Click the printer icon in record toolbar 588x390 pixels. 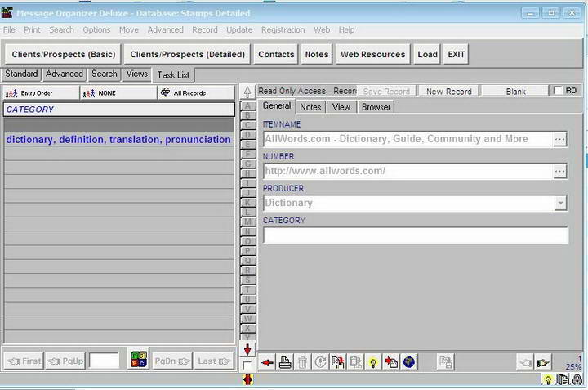(x=285, y=362)
